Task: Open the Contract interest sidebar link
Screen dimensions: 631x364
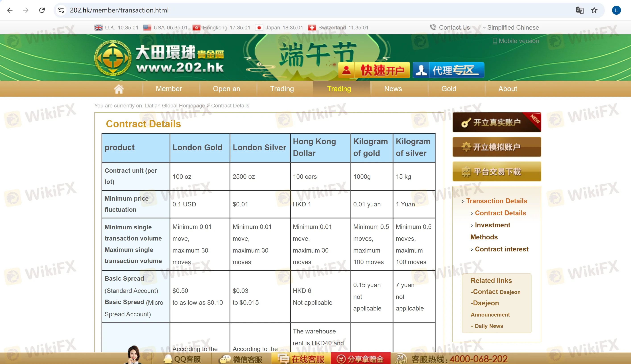Action: pos(501,249)
